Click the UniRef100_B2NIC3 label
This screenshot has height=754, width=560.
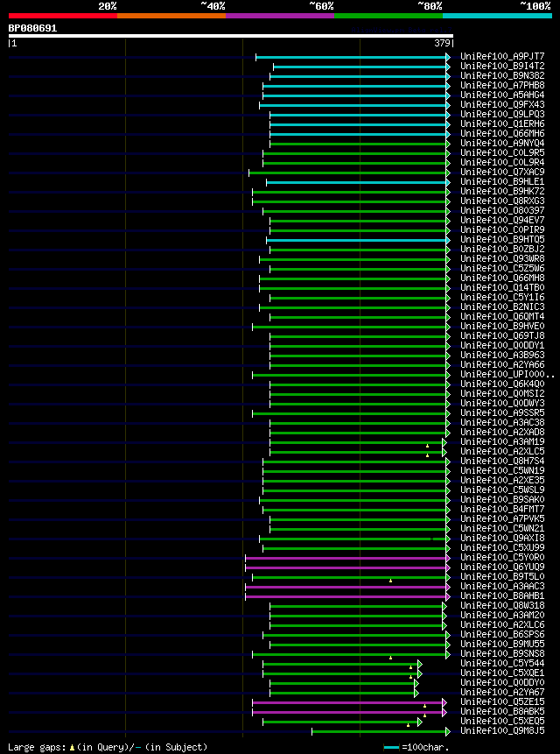502,307
